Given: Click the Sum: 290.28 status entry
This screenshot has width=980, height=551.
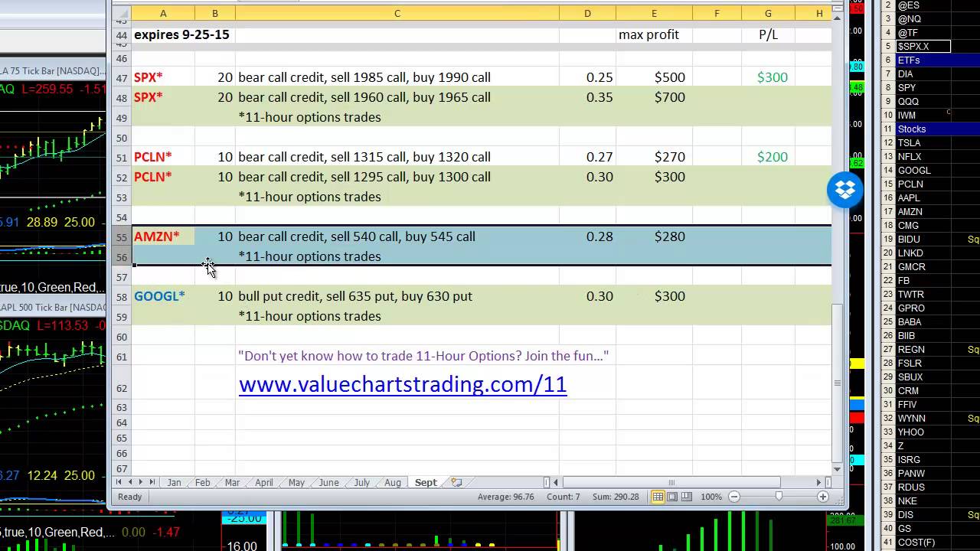Looking at the screenshot, I should (x=616, y=497).
